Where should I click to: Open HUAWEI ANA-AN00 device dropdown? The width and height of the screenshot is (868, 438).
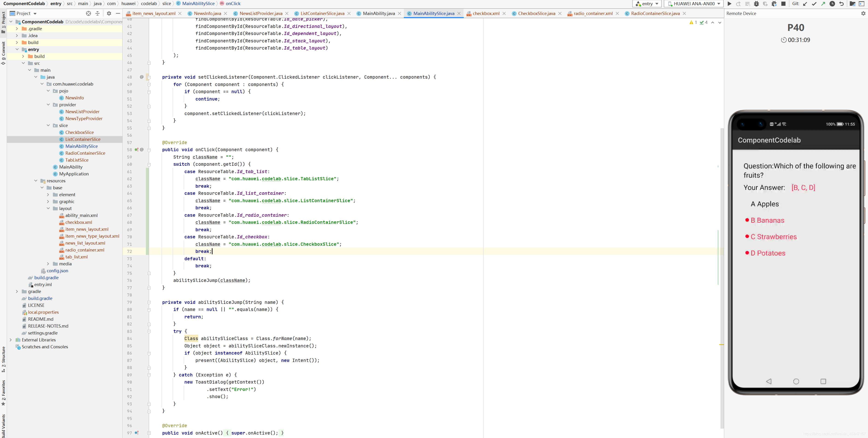click(694, 4)
